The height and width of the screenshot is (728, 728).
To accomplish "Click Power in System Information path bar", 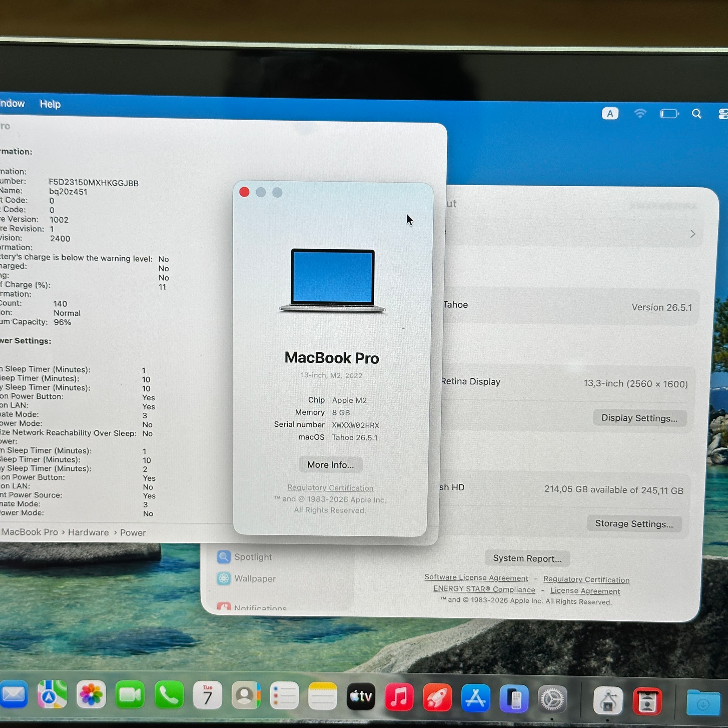I will pos(133,533).
